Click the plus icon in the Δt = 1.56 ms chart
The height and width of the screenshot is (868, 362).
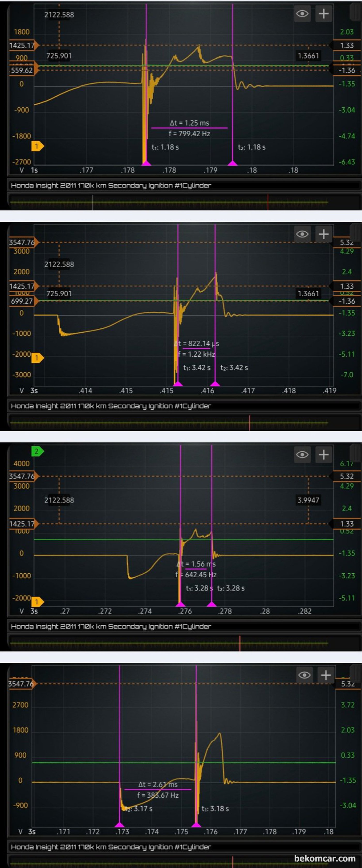point(323,455)
